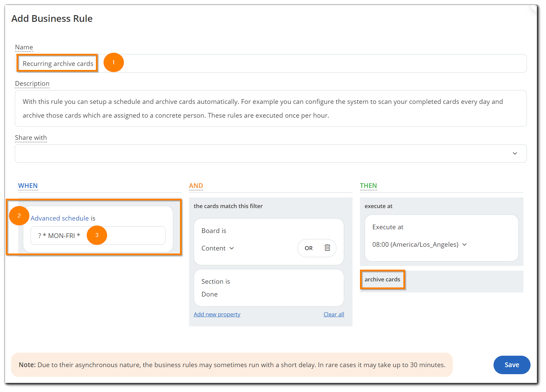The image size is (546, 392).
Task: Click the orange callout badge numbered 3
Action: click(97, 235)
